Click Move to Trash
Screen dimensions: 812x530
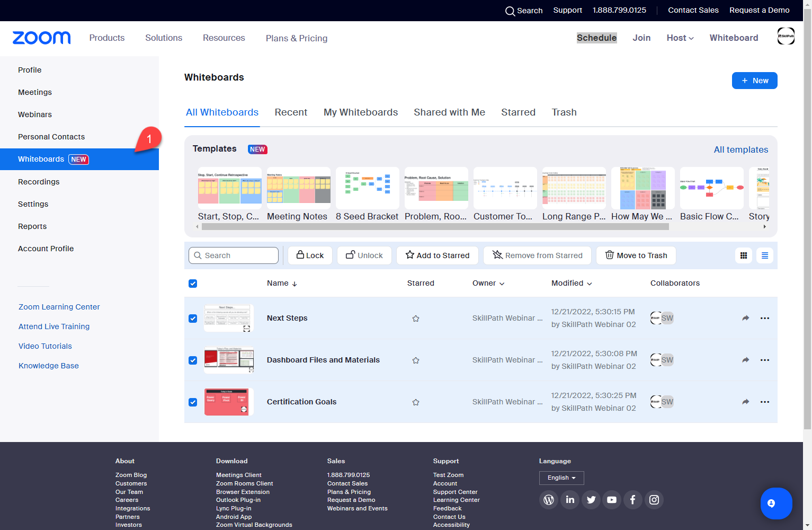636,255
